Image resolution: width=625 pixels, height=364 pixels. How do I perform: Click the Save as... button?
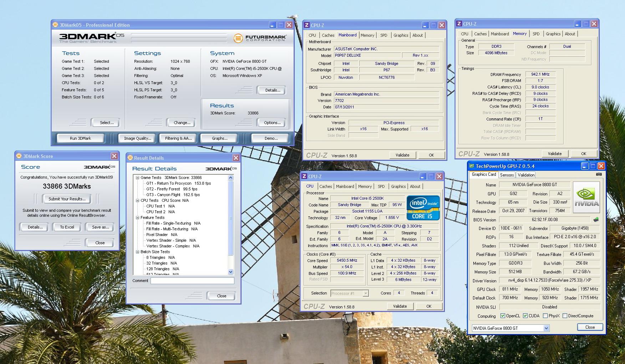(x=100, y=227)
